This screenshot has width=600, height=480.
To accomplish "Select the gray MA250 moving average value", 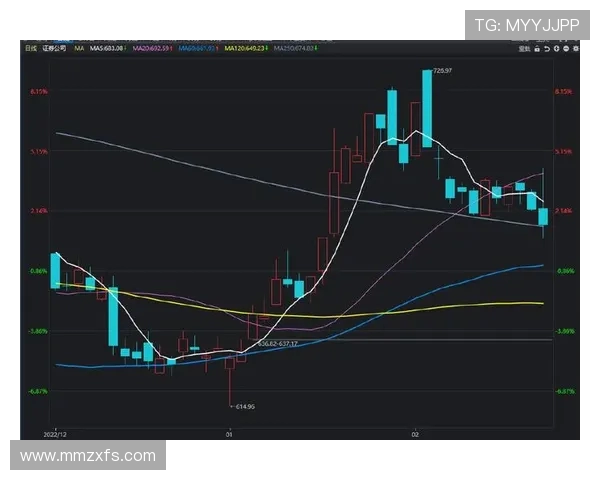I will pos(295,48).
